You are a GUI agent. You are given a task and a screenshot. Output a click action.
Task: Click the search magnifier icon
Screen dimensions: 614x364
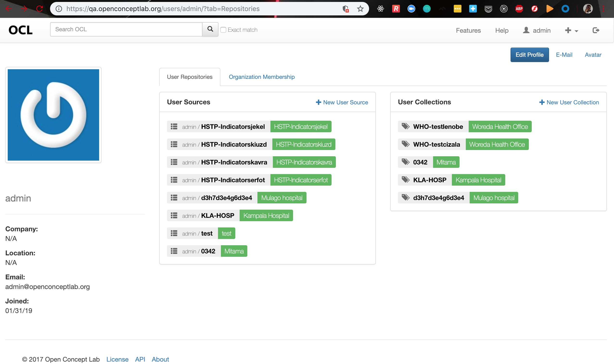[210, 29]
